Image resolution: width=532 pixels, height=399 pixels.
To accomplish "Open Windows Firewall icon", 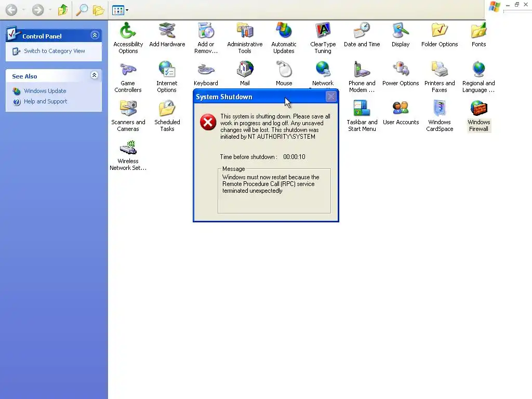I will tap(478, 116).
